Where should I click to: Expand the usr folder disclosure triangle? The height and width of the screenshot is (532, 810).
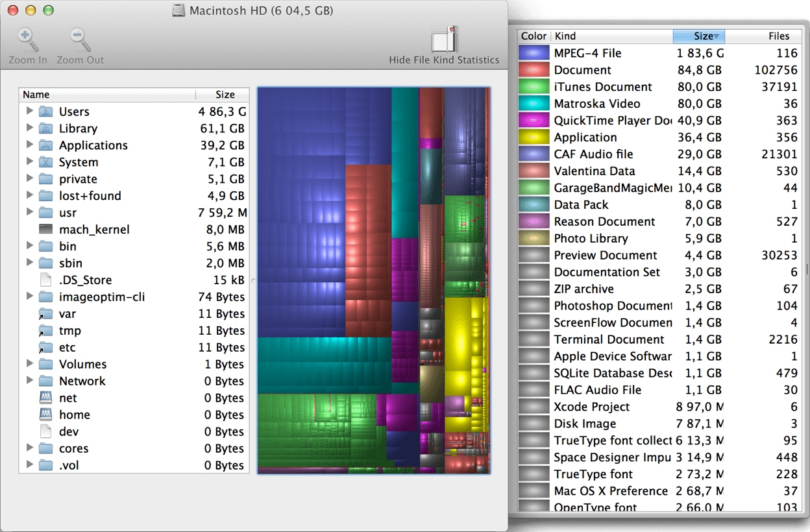tap(29, 212)
